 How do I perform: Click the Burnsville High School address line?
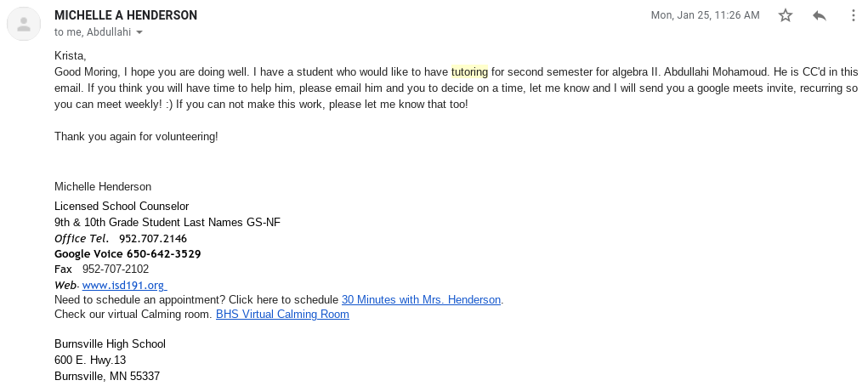coord(110,343)
